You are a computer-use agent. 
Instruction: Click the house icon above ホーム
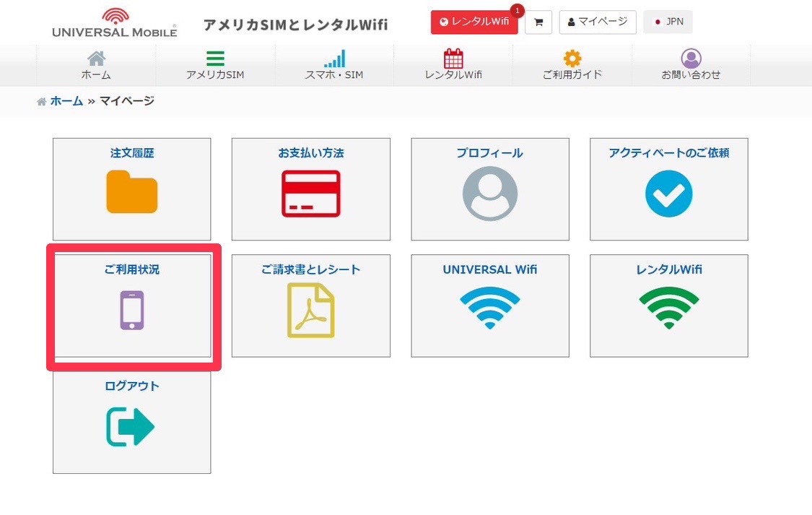96,59
